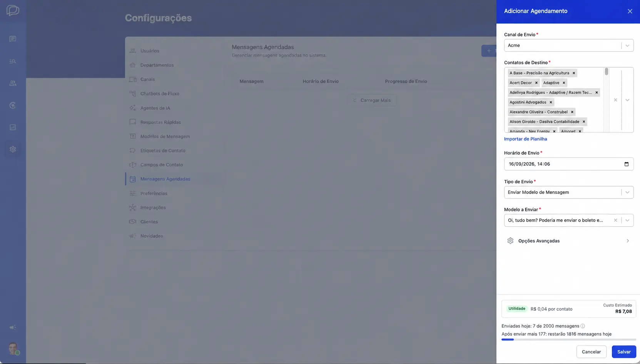Image resolution: width=640 pixels, height=364 pixels.
Task: Save the schedule with Salvar
Action: [624, 352]
